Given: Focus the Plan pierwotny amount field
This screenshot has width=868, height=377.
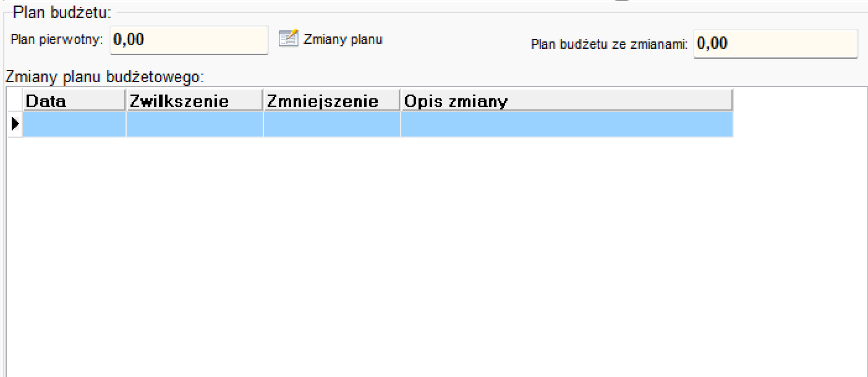Looking at the screenshot, I should 189,40.
